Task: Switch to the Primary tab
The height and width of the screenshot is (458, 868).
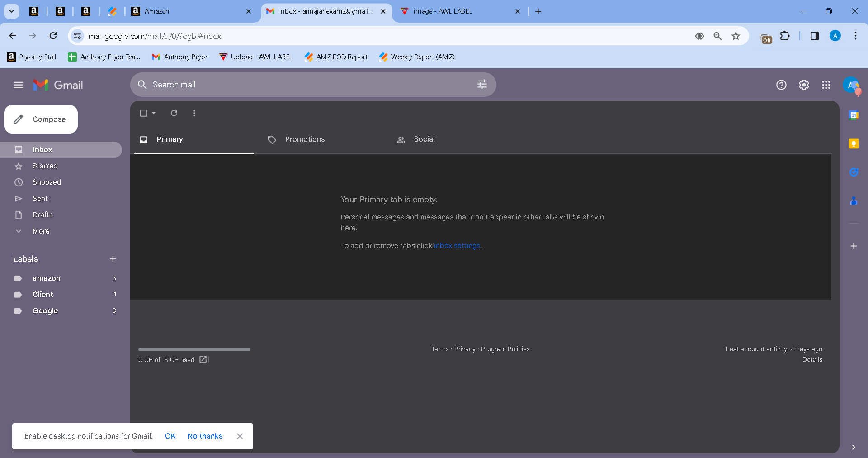Action: point(194,139)
